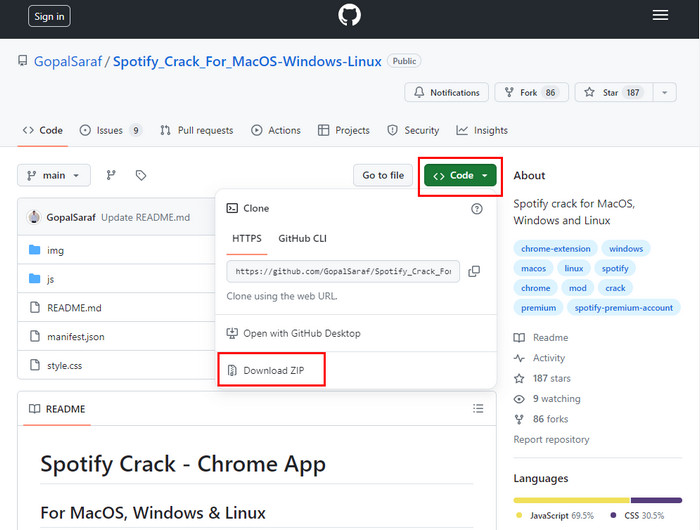Open the Insights tab
This screenshot has width=700, height=530.
click(x=482, y=130)
